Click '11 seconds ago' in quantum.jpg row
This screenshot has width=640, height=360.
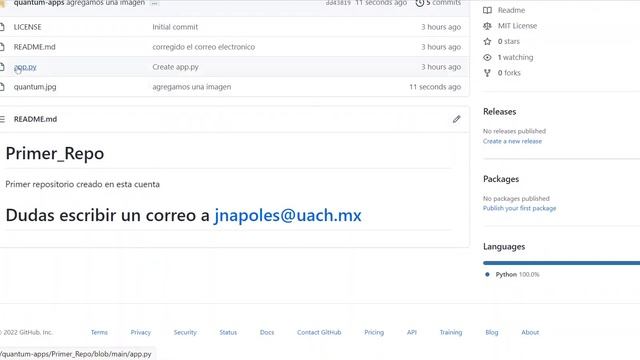[435, 87]
